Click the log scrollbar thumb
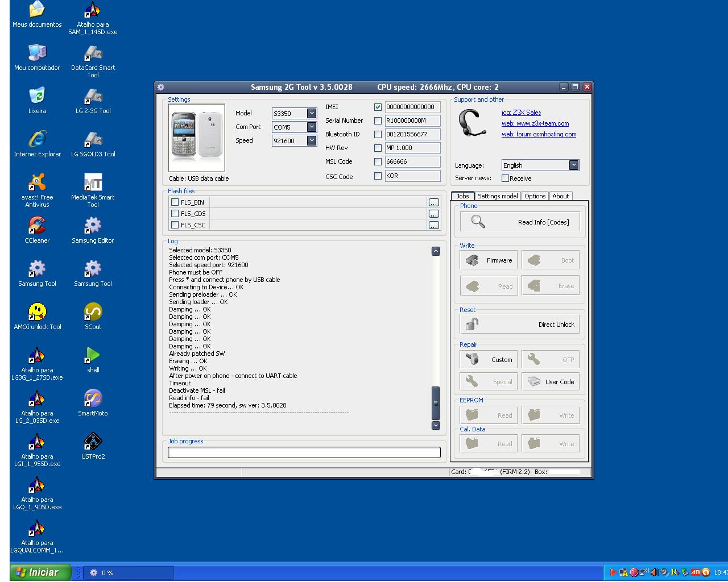The height and width of the screenshot is (582, 728). 436,403
